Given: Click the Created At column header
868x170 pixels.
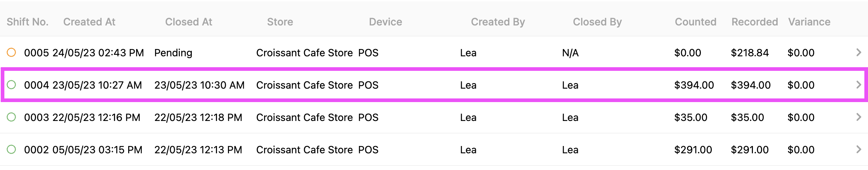Looking at the screenshot, I should click(89, 22).
